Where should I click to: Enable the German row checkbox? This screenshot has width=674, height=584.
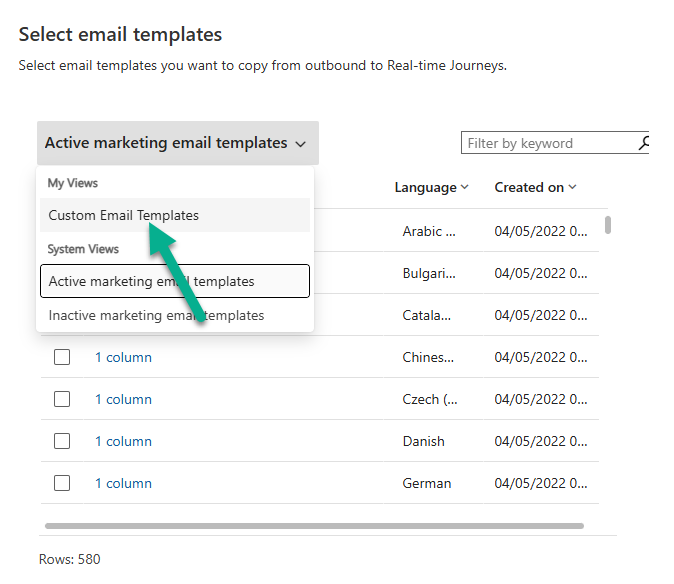(62, 483)
